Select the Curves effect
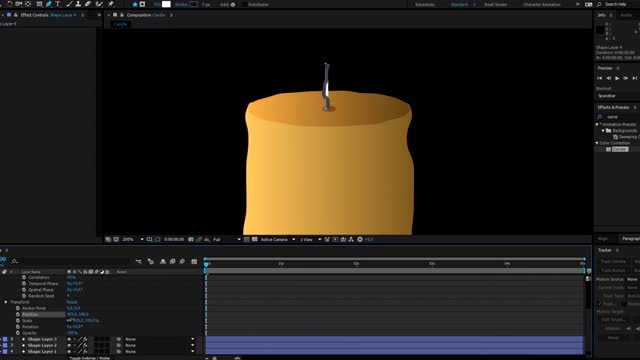 [620, 149]
